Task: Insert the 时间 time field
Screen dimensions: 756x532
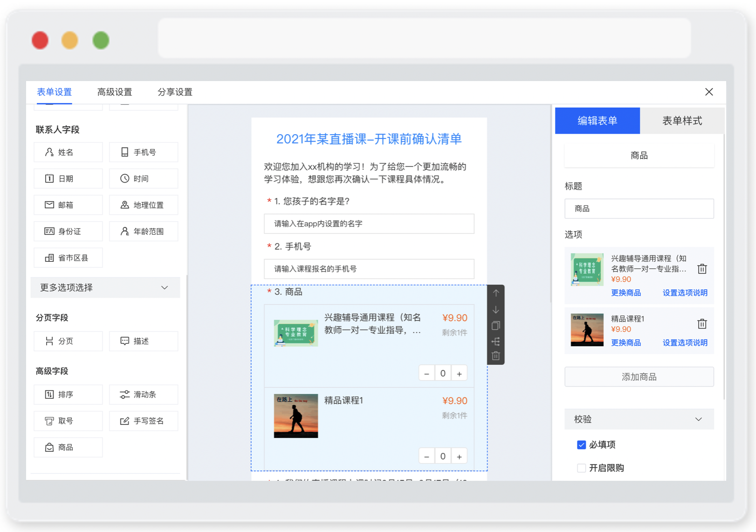Action: [144, 178]
